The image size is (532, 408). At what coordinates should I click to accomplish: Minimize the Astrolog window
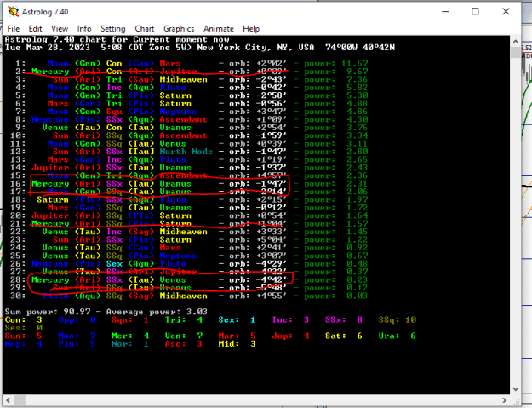(x=445, y=12)
